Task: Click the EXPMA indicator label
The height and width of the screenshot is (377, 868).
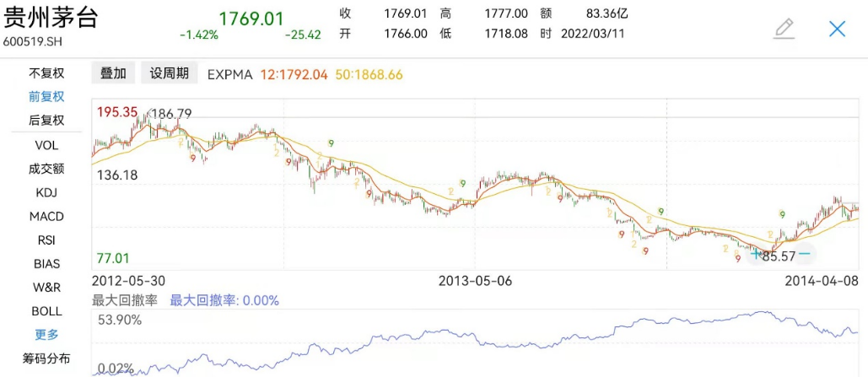Action: click(230, 74)
